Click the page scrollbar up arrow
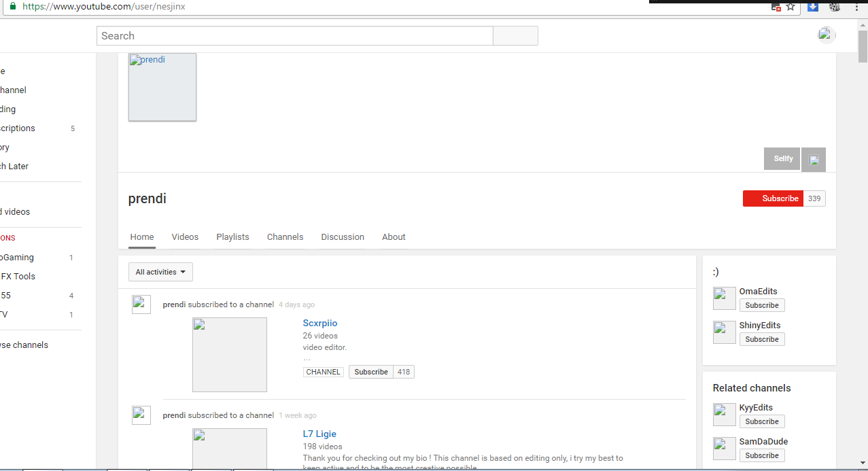This screenshot has width=868, height=471. (863, 24)
